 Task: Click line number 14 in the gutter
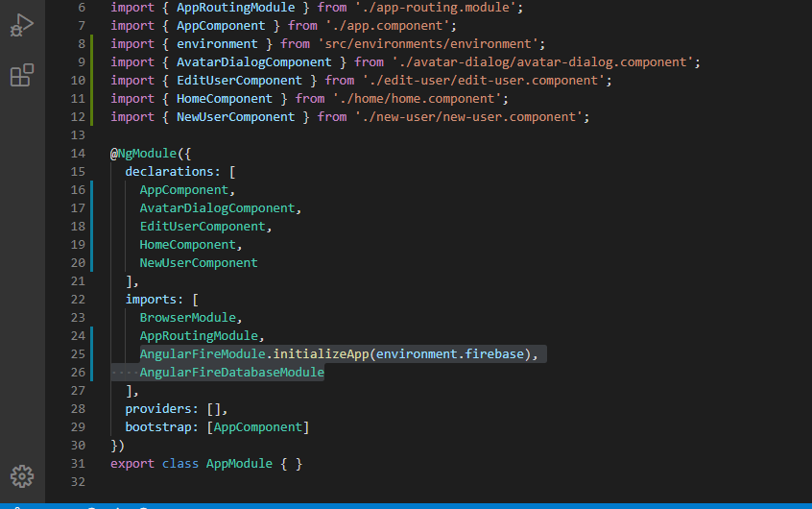78,154
